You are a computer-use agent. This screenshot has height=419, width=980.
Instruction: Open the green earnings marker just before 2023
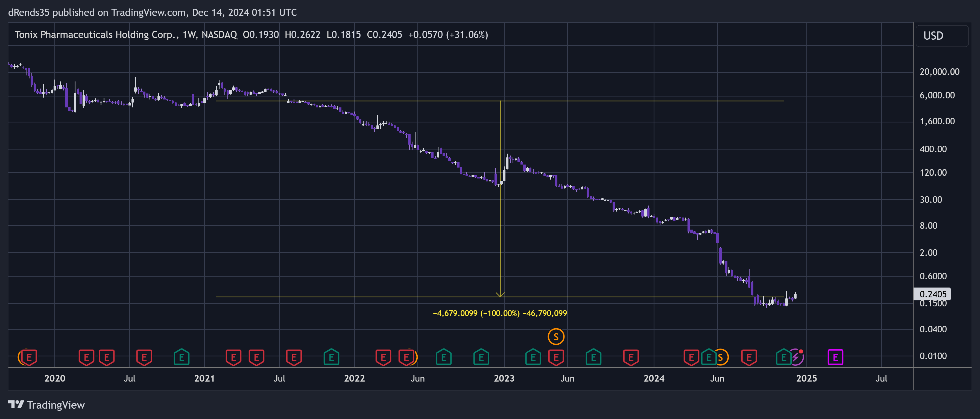click(x=481, y=357)
